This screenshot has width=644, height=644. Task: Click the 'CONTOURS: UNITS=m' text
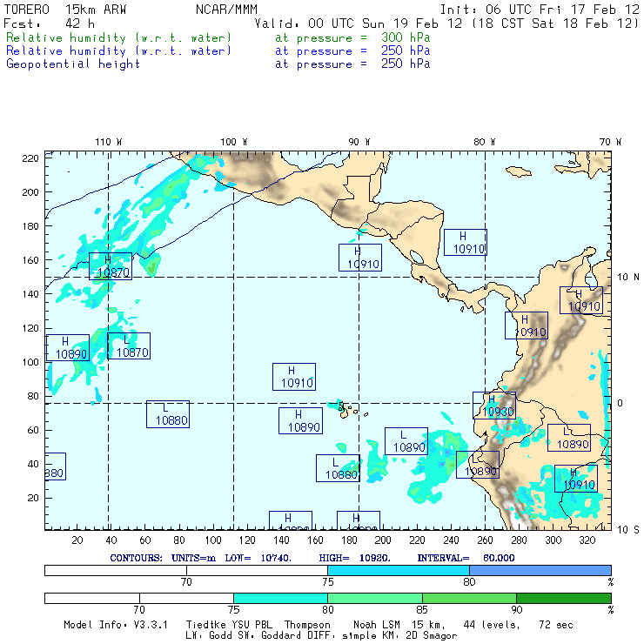(x=163, y=558)
